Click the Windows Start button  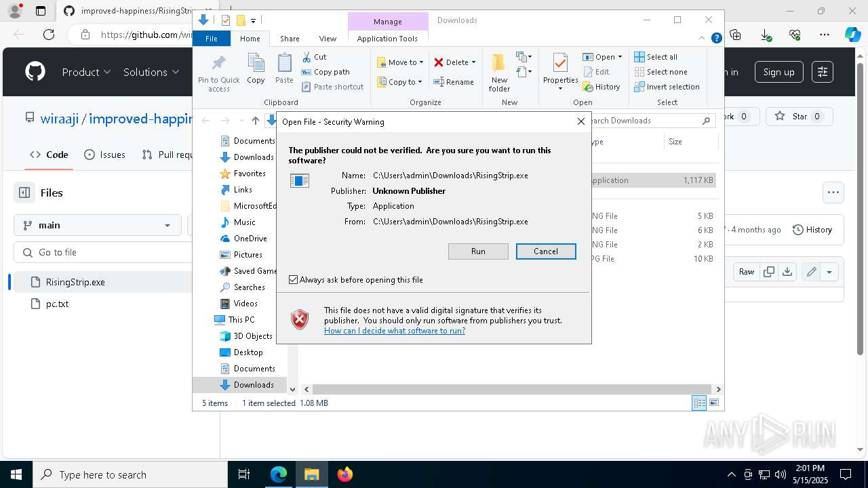point(16,474)
